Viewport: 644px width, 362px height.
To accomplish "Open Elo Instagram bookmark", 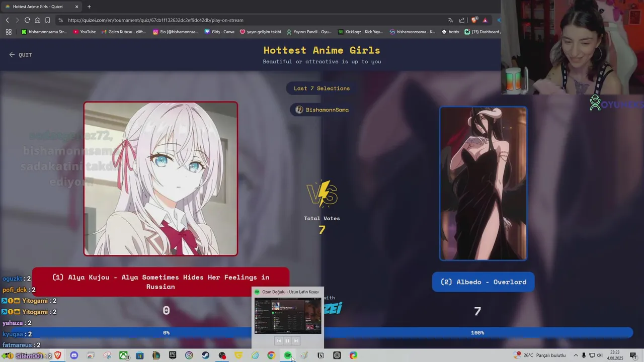I will pos(176,32).
